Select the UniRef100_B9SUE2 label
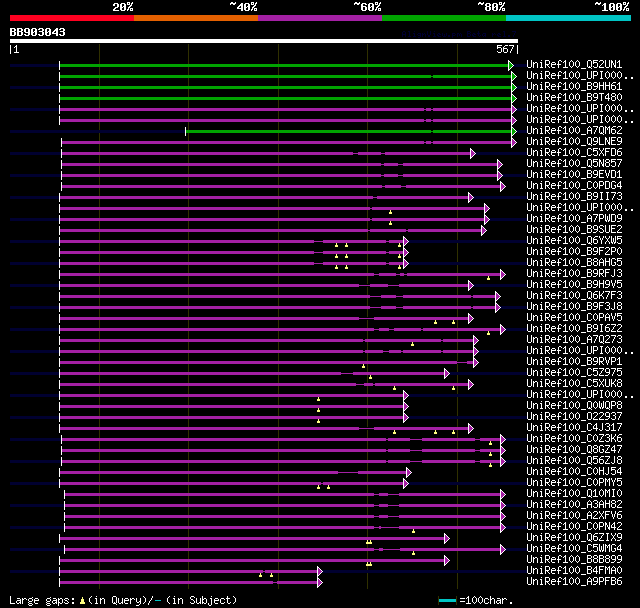 point(574,230)
